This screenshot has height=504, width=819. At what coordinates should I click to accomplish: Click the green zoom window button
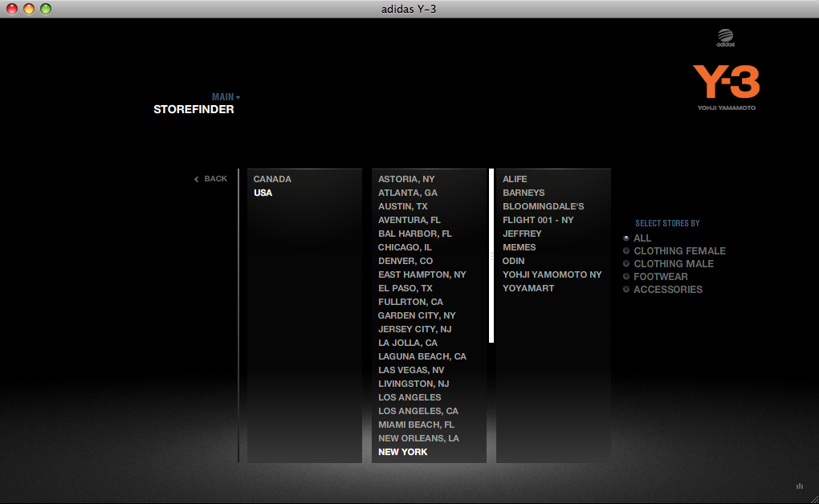point(46,9)
